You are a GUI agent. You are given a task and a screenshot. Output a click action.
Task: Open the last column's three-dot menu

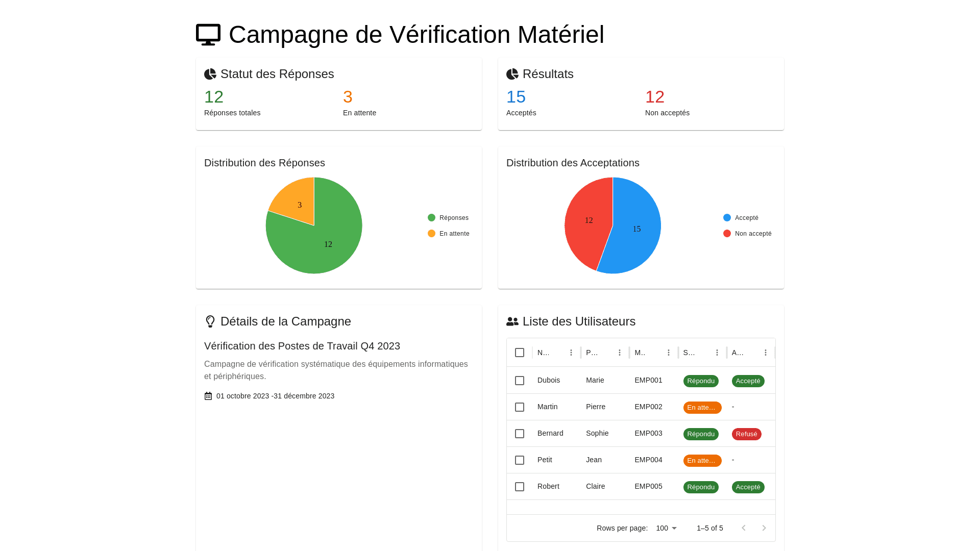coord(766,353)
